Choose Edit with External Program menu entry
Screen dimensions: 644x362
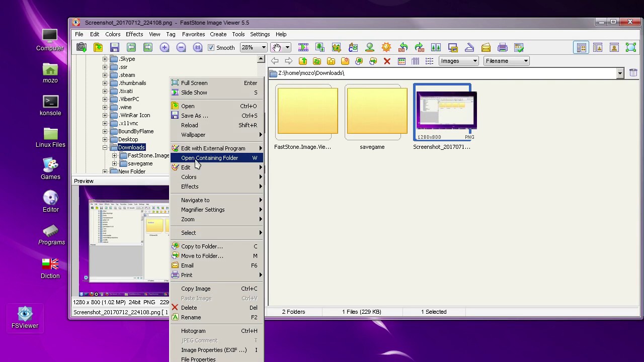click(x=216, y=148)
